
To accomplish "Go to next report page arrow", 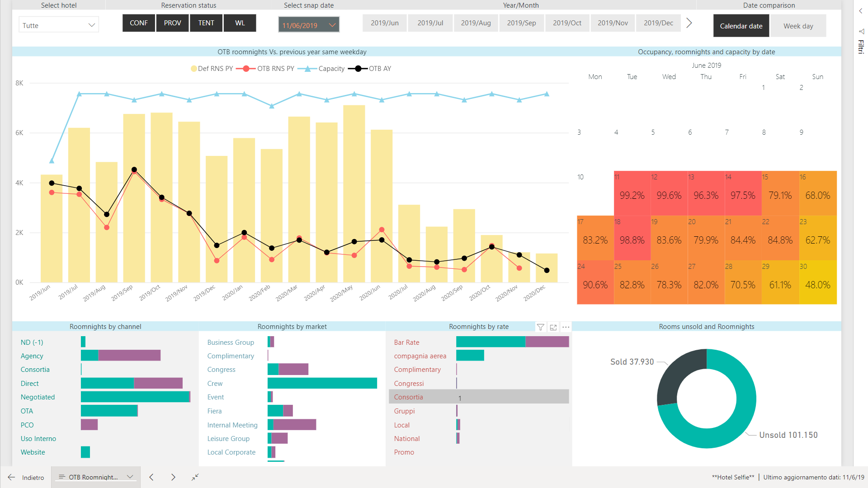I will pyautogui.click(x=173, y=477).
